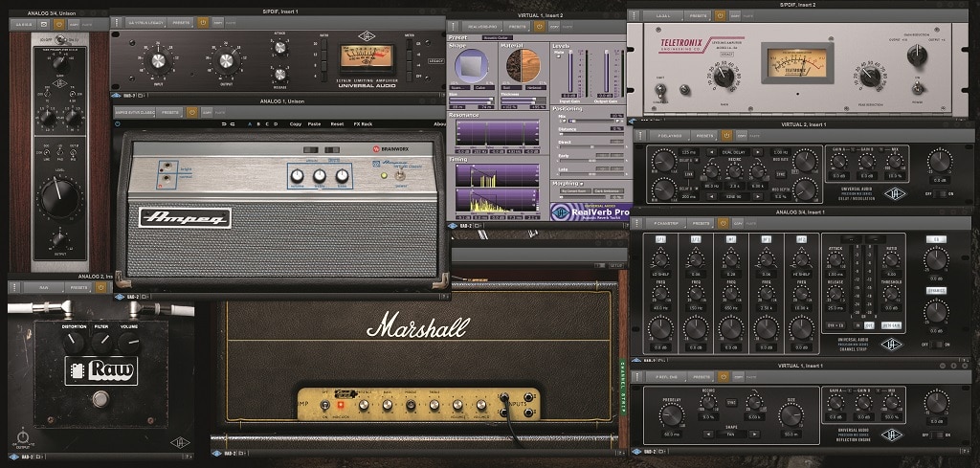The height and width of the screenshot is (468, 980).
Task: Click COPY button in the LA-2A toolbar
Action: point(733,15)
